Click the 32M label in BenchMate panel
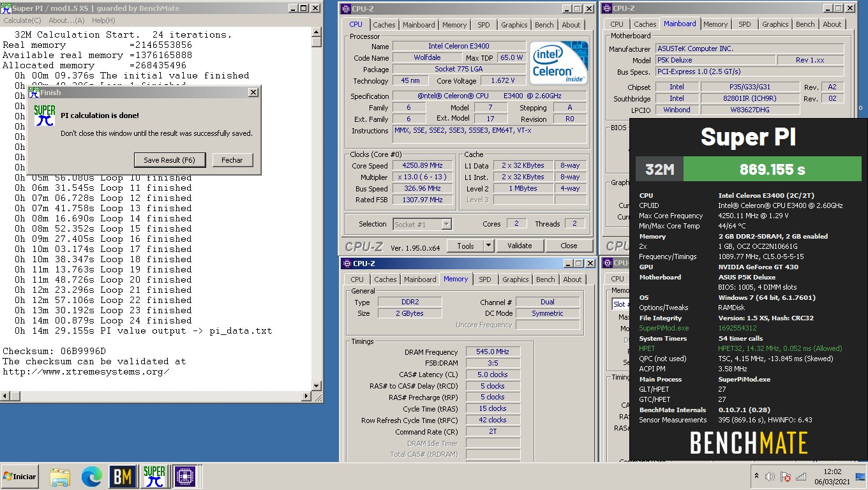The height and width of the screenshot is (490, 868). 659,170
